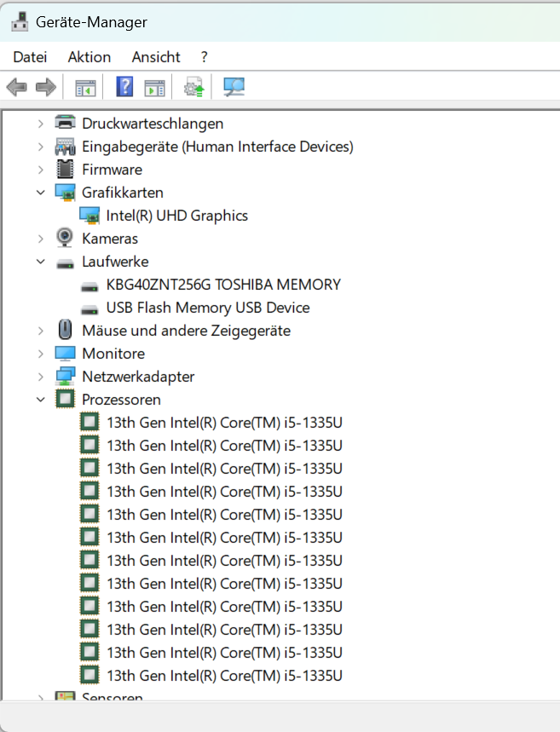Screen dimensions: 560x732
Task: Select the Druckwarteschlangen label
Action: click(x=153, y=124)
